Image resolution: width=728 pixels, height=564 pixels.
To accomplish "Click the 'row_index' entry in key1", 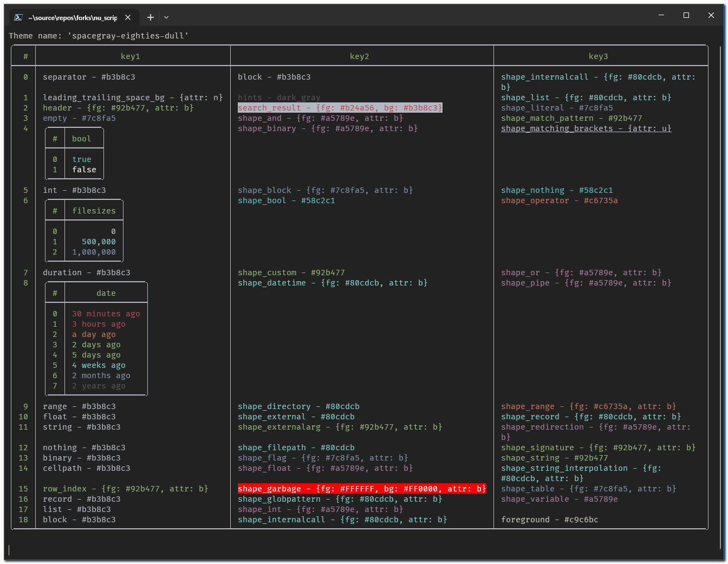I will point(126,489).
